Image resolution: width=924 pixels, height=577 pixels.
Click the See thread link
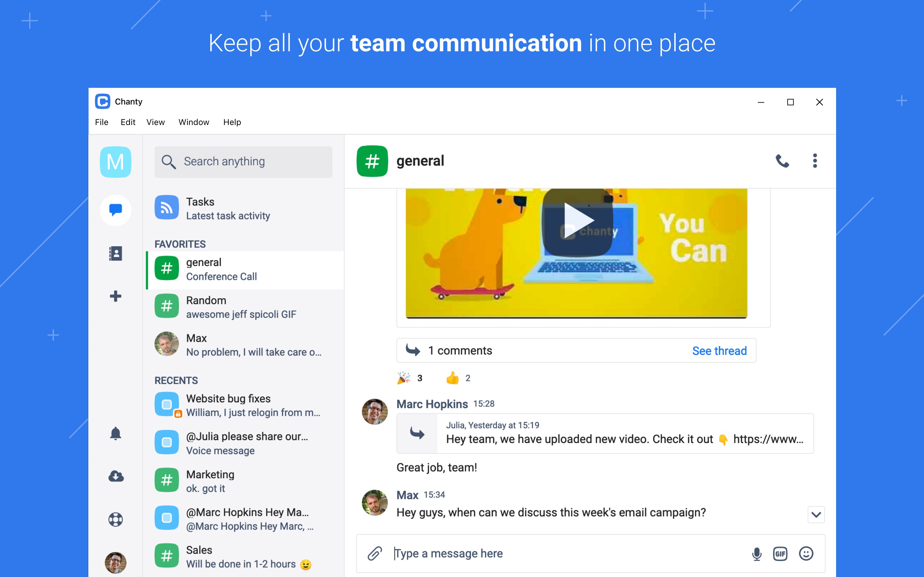pos(719,351)
